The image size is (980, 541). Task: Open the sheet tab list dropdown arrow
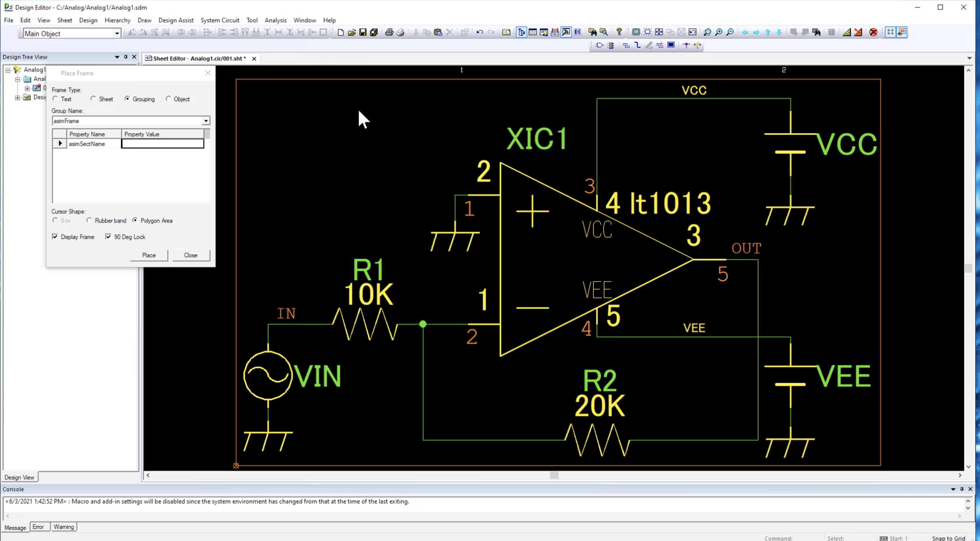point(969,58)
